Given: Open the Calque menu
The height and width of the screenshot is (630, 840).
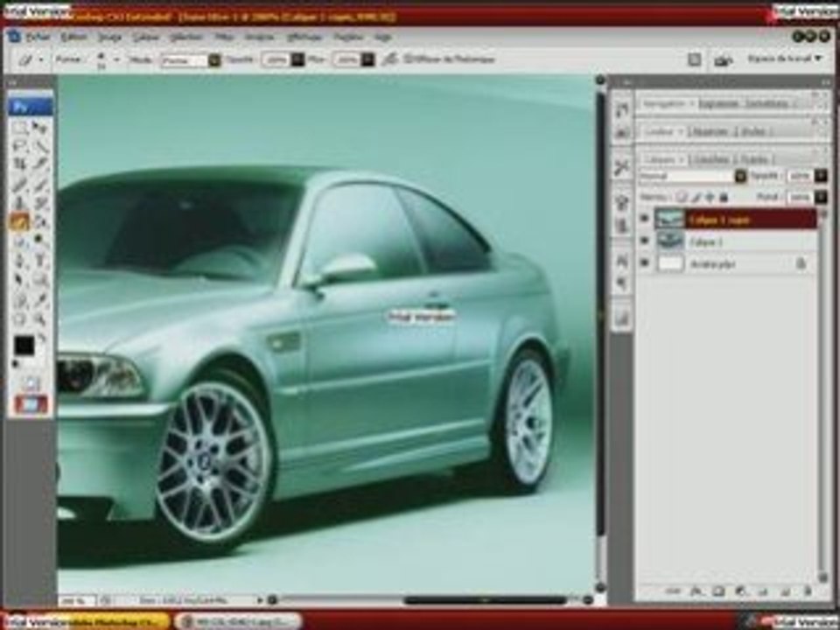Looking at the screenshot, I should [x=146, y=37].
